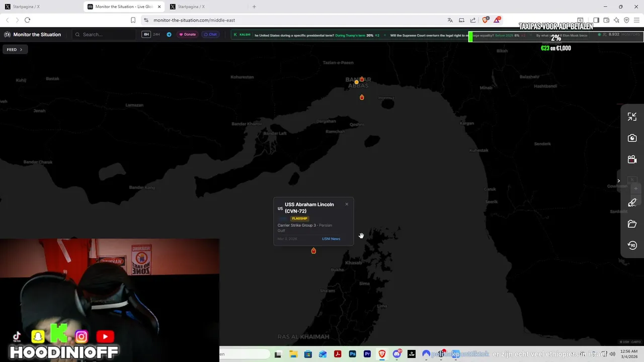644x362 pixels.
Task: Click the Minab map label
Action: [x=486, y=87]
